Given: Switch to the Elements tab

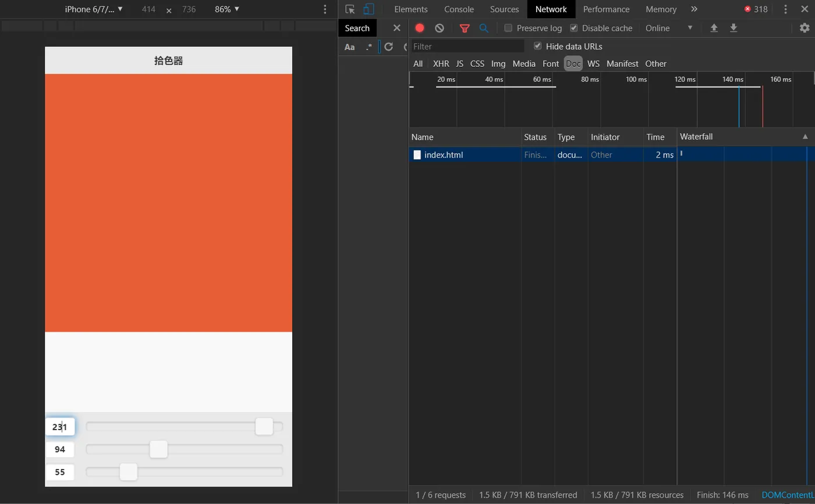Looking at the screenshot, I should [x=411, y=9].
